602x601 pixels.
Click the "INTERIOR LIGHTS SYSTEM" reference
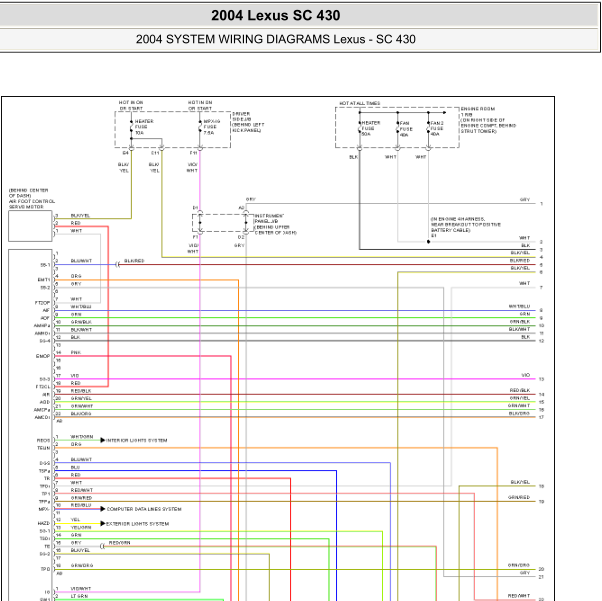point(136,440)
